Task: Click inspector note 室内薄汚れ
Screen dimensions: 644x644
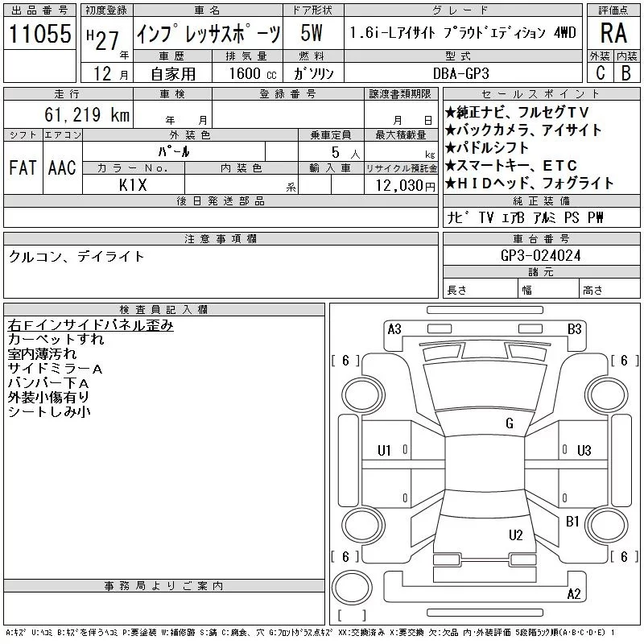Action: click(42, 353)
